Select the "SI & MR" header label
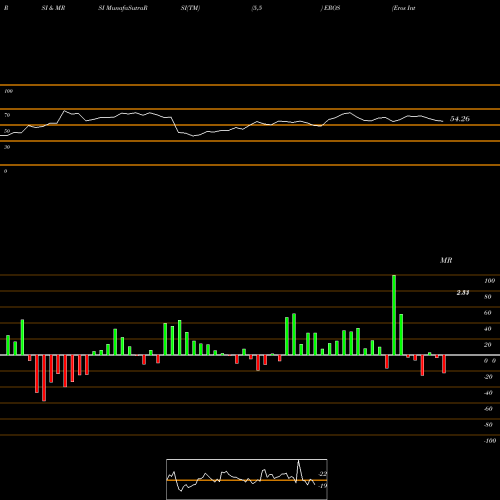This screenshot has height=500, width=500. click(x=53, y=8)
